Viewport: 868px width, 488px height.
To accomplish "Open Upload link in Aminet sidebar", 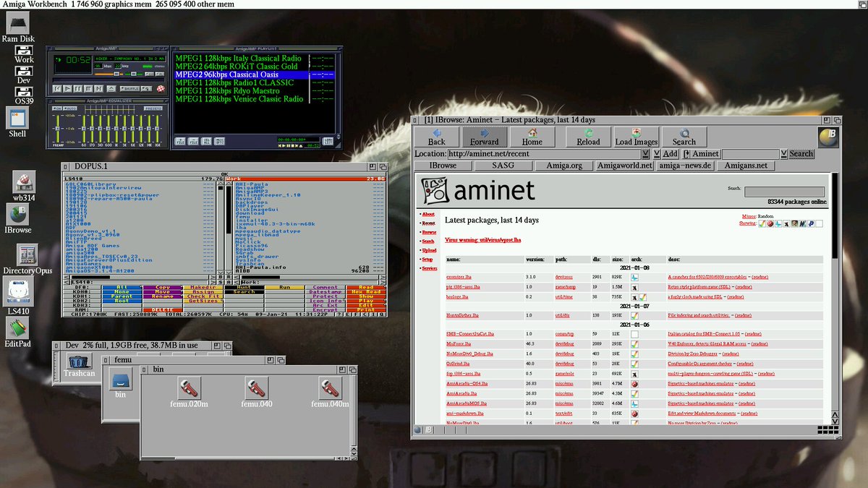I will click(x=429, y=250).
